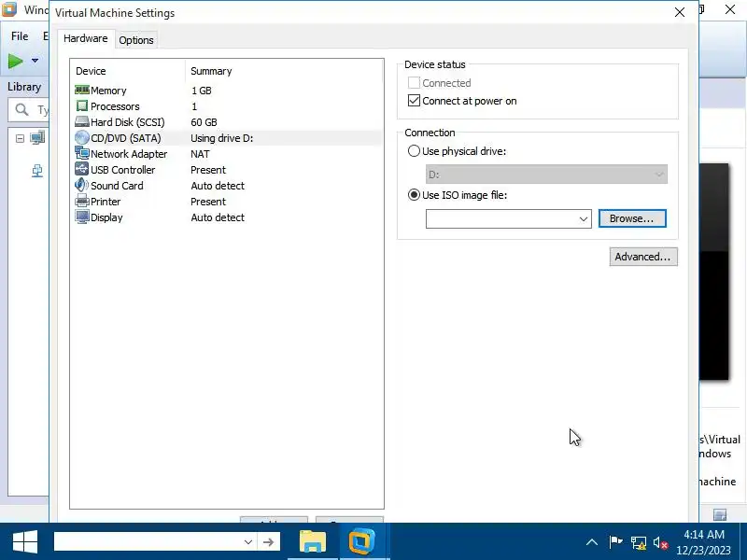Click the taskbar address go arrow
747x560 pixels.
click(x=268, y=542)
